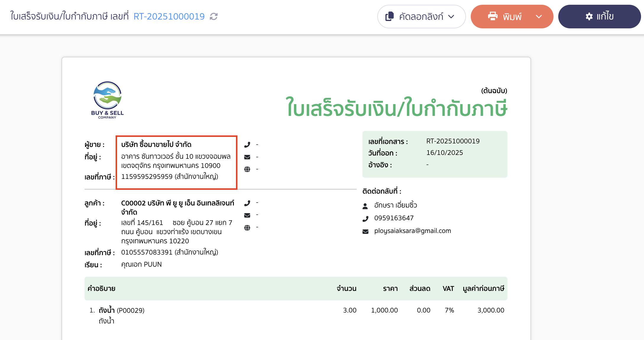Click email ploysaiaksara@gmail.com
Image resolution: width=644 pixels, height=340 pixels.
pos(412,231)
